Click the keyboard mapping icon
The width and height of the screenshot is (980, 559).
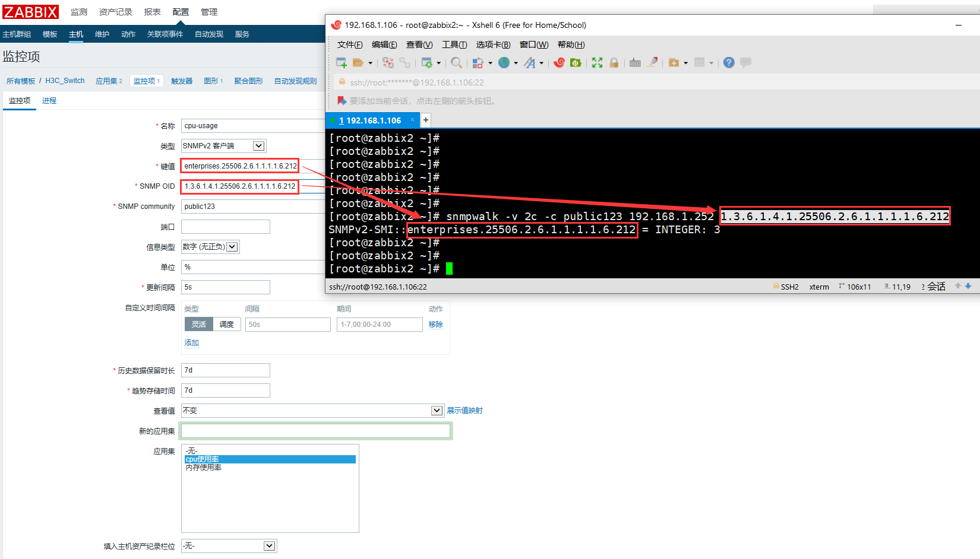tap(635, 63)
